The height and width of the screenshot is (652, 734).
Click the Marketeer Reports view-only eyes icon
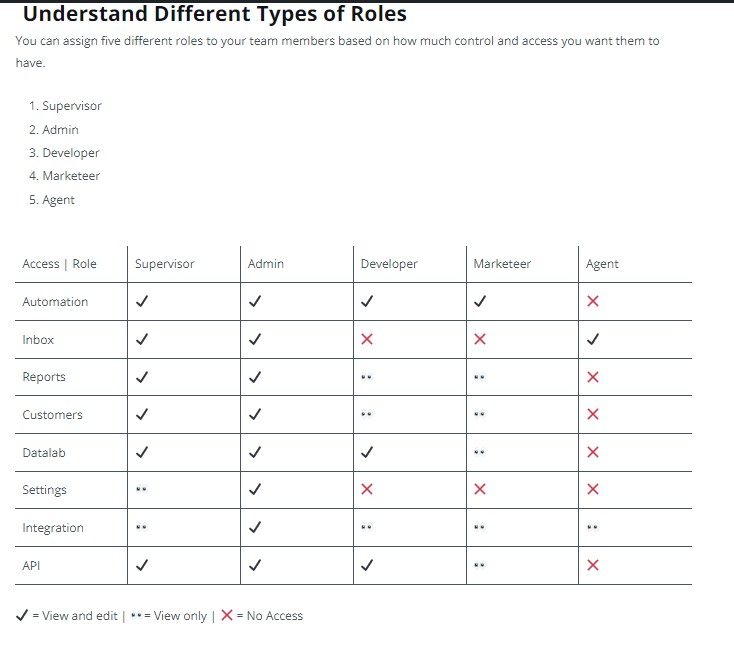click(479, 378)
